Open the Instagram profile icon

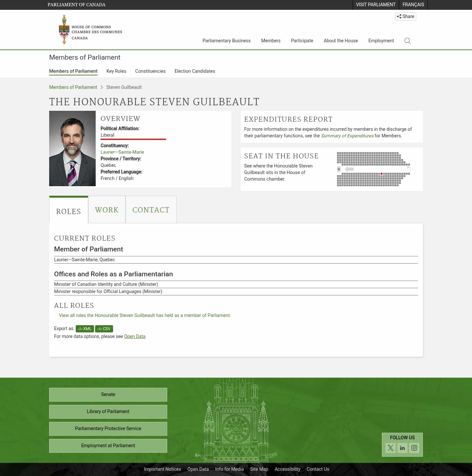coord(414,448)
